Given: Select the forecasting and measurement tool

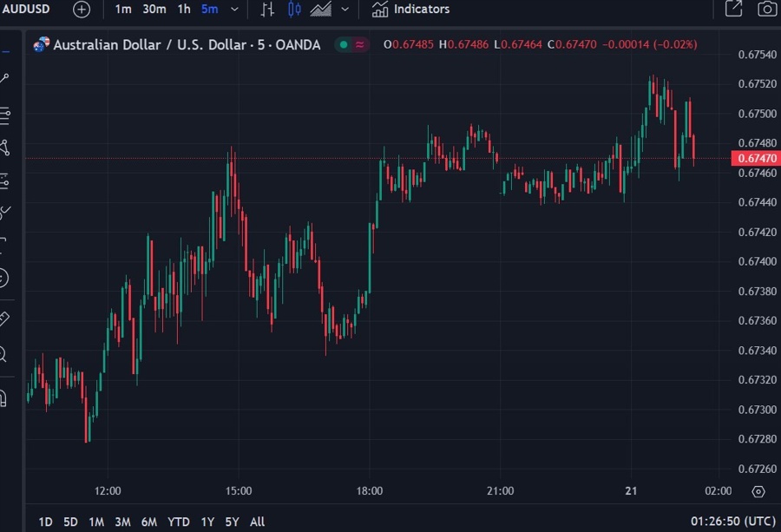Looking at the screenshot, I should [4, 181].
